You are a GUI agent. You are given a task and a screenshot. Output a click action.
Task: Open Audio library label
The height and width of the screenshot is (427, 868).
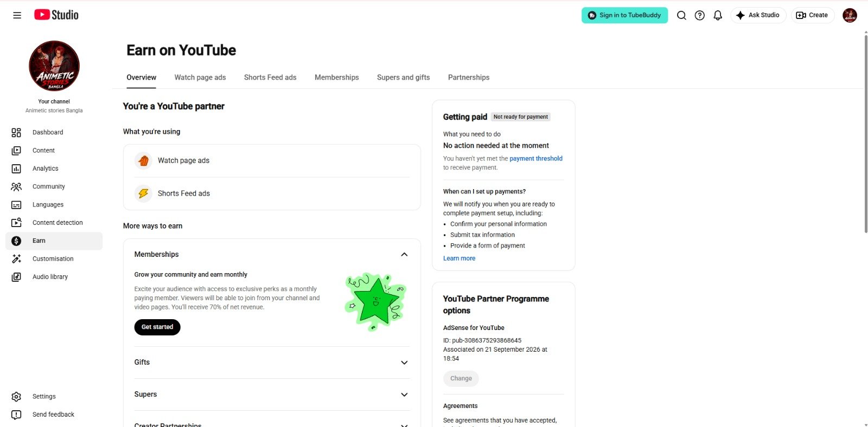50,277
